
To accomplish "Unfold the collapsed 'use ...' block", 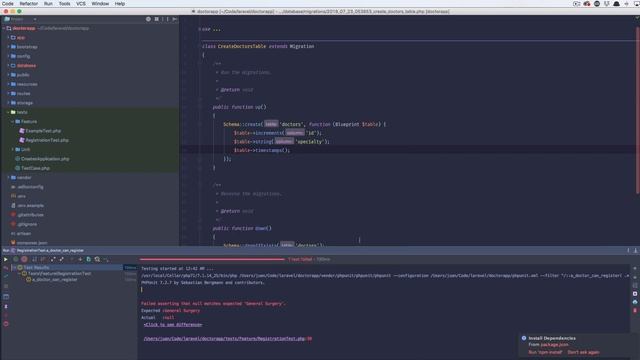I will [200, 29].
